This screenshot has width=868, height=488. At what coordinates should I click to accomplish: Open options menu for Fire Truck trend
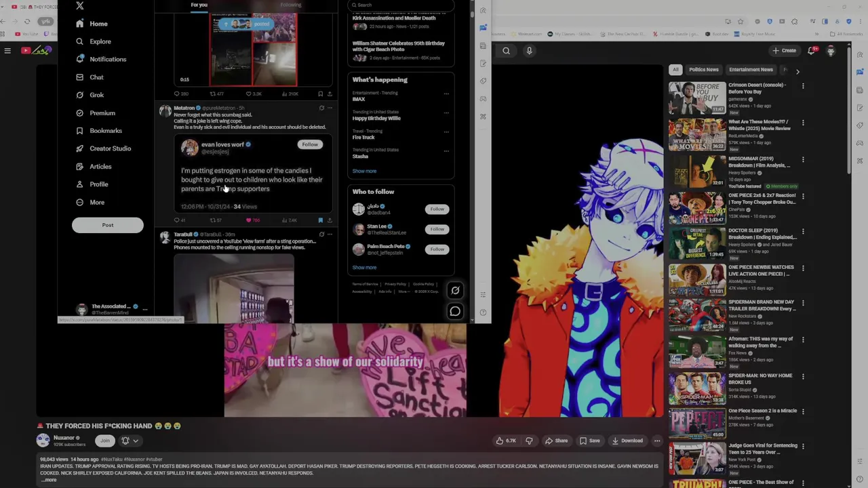coord(446,131)
